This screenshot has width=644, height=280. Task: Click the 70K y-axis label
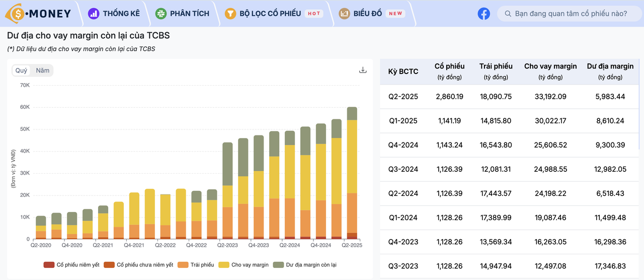click(x=25, y=85)
